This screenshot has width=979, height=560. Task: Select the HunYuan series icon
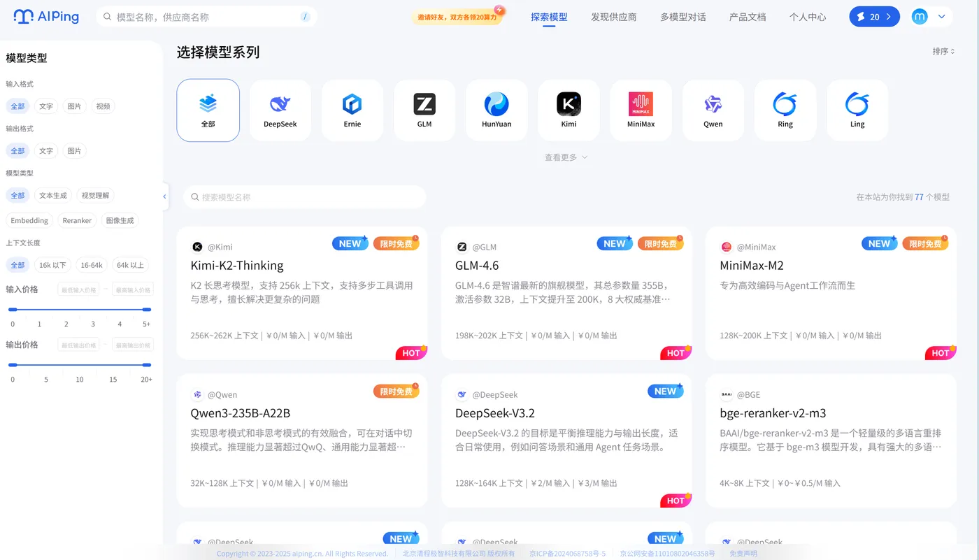tap(496, 103)
